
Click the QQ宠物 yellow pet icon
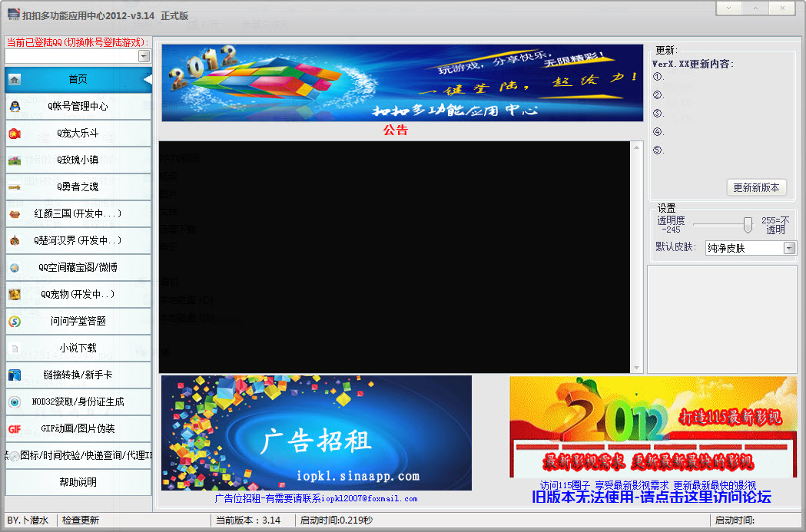(x=15, y=294)
